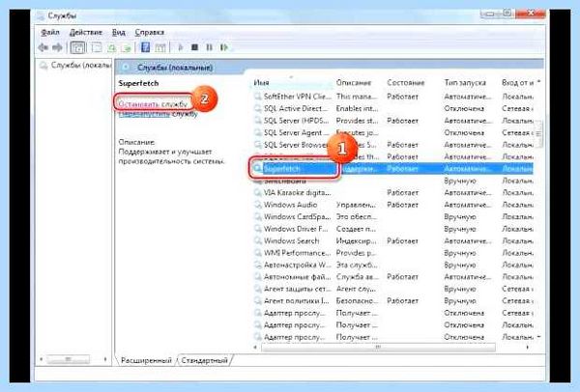The image size is (580, 392).
Task: Click the gear icon of Автономные фай...
Action: point(258,277)
